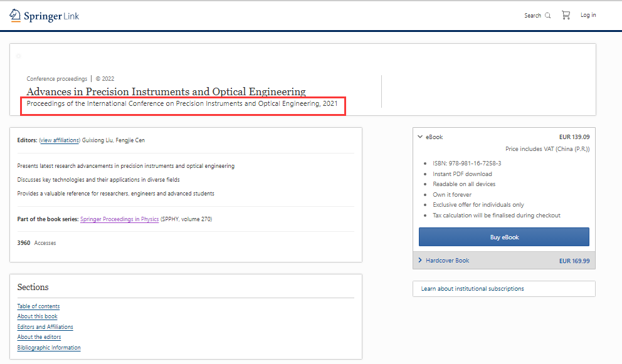Click the Instant PDF download bullet
The width and height of the screenshot is (622, 364).
tap(462, 174)
